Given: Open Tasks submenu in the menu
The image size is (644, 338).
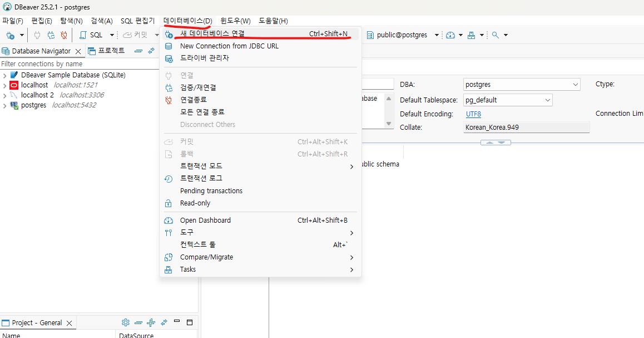Looking at the screenshot, I should pos(260,270).
